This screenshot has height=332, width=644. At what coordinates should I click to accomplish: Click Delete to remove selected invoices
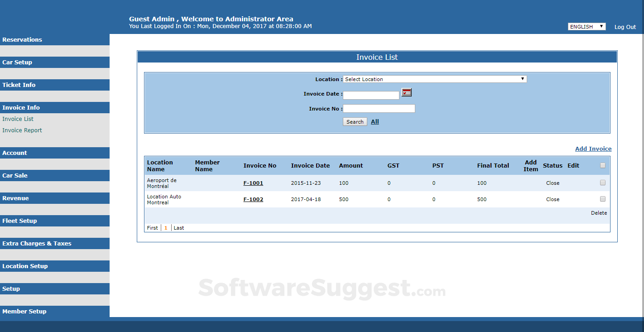tap(599, 212)
